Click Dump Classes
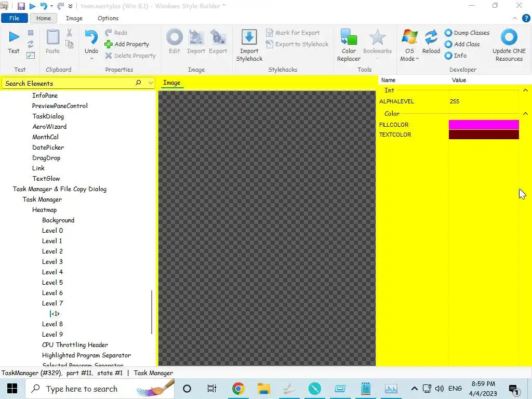Screen dimensions: 532x399 pyautogui.click(x=467, y=33)
